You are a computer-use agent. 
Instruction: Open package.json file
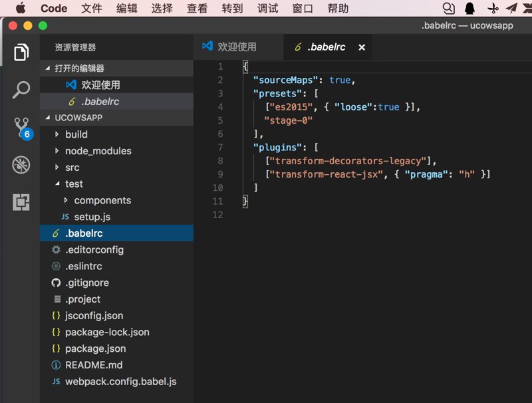coord(117,348)
